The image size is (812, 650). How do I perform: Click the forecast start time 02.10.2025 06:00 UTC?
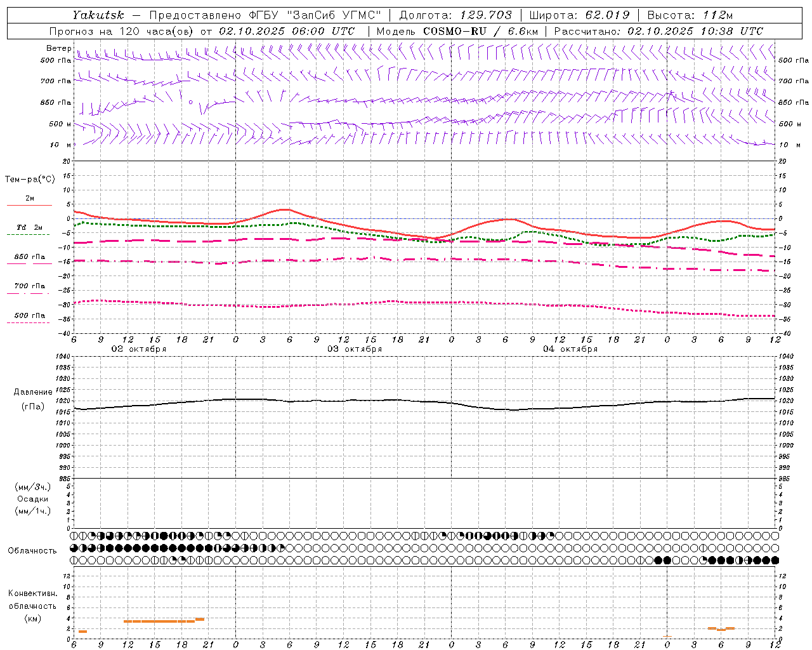287,31
